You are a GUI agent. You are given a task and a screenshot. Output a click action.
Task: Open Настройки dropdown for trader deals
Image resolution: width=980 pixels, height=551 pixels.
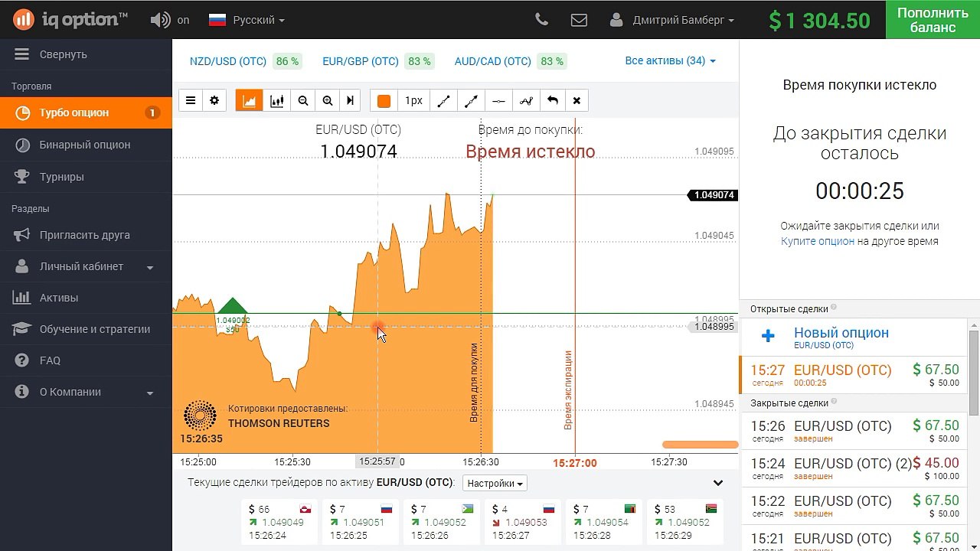(495, 484)
